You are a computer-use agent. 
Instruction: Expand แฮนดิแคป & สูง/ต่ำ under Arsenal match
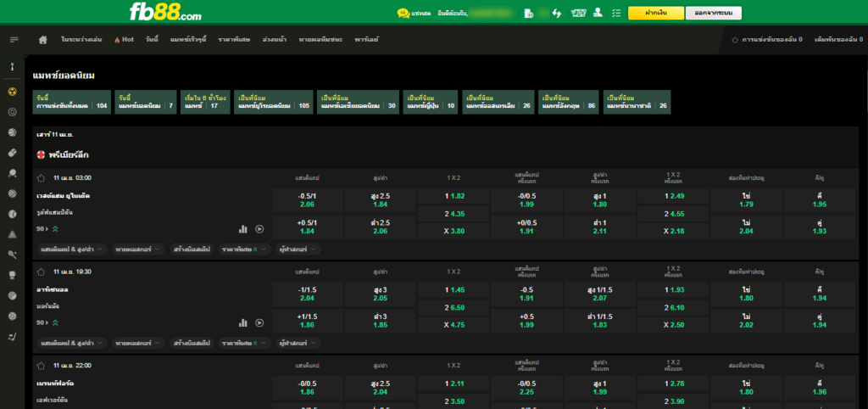[72, 343]
